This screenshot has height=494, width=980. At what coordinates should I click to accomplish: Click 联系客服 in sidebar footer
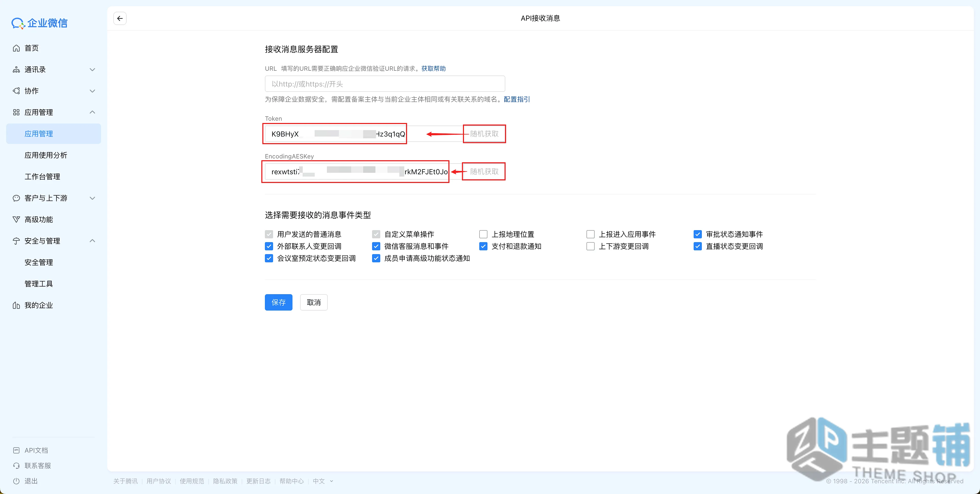38,465
